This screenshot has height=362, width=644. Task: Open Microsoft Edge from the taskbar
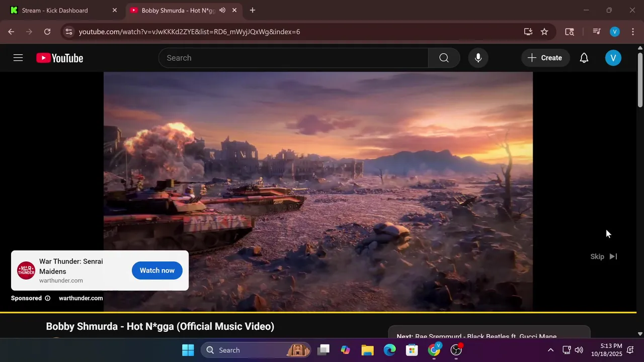pyautogui.click(x=389, y=350)
